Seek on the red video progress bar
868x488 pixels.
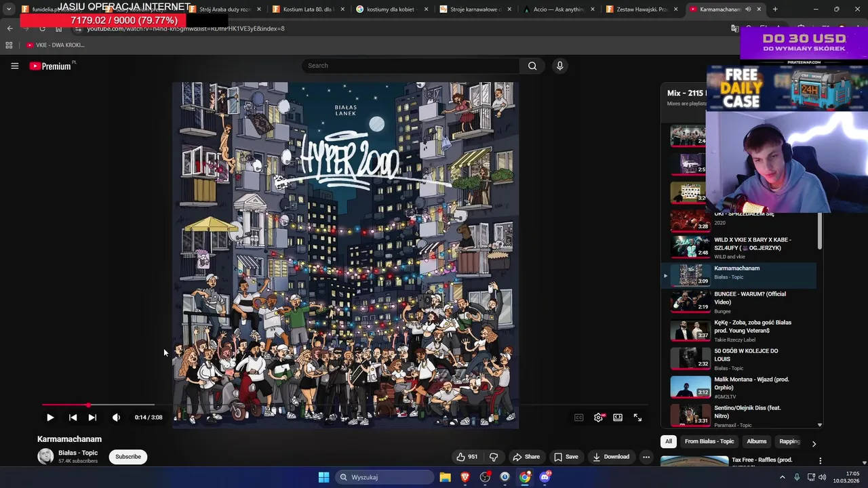344,405
